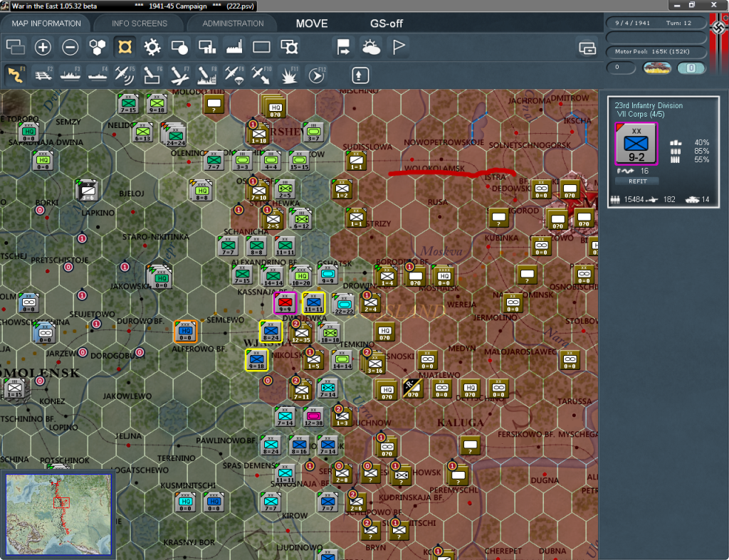Select Air Transport mode (F9) parachute icon
This screenshot has height=560, width=729.
click(234, 75)
